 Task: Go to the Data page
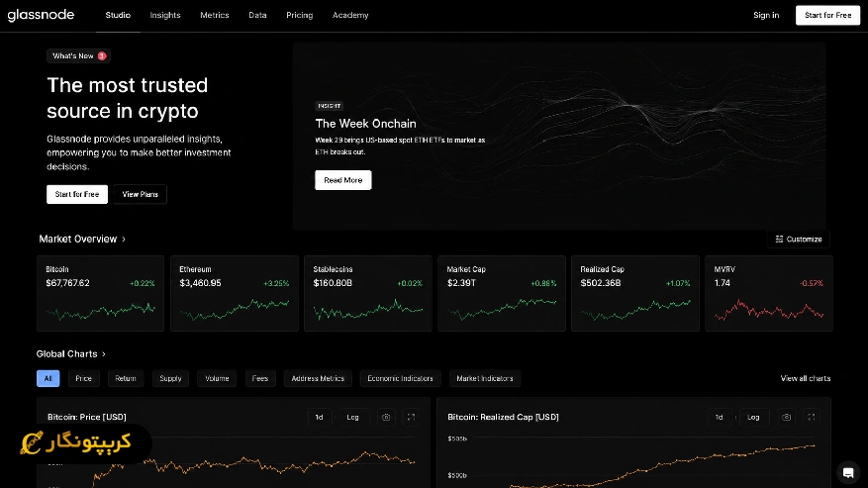click(257, 15)
